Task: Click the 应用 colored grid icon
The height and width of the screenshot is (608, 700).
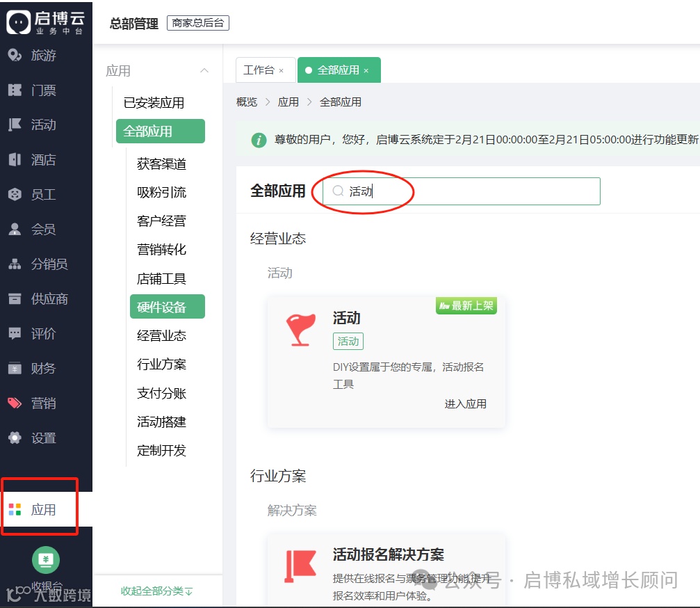Action: [15, 509]
